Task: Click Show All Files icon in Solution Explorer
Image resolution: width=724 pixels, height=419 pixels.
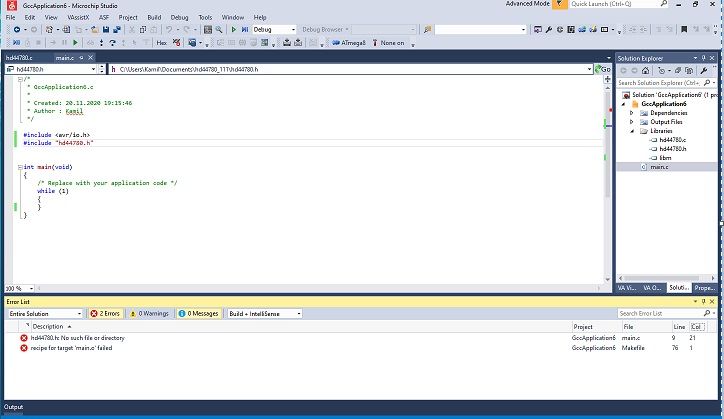Action: 689,71
